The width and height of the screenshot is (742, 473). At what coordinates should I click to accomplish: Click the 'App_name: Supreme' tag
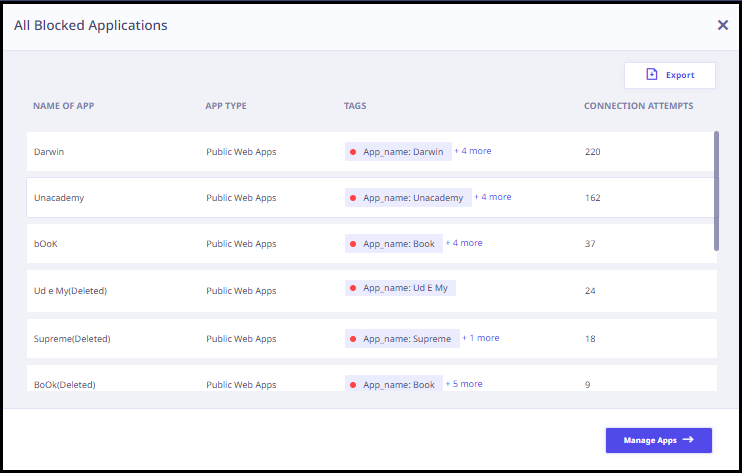click(x=402, y=339)
